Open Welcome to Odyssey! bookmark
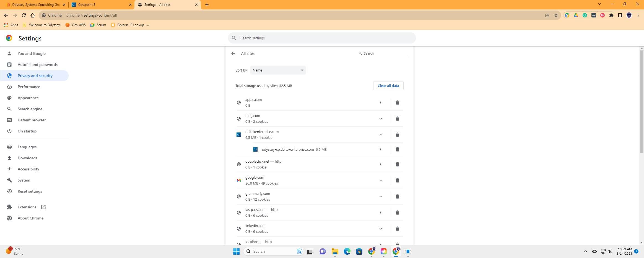This screenshot has width=644, height=258. point(41,25)
